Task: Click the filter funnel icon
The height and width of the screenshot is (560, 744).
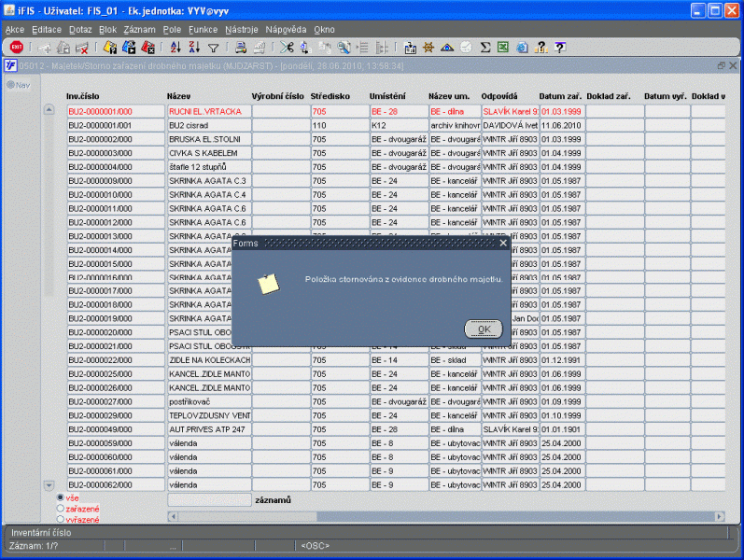Action: [x=214, y=47]
